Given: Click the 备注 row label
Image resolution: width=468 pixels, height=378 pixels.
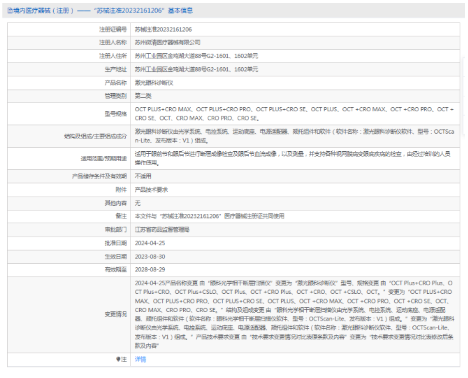Looking at the screenshot, I should click(x=121, y=216).
